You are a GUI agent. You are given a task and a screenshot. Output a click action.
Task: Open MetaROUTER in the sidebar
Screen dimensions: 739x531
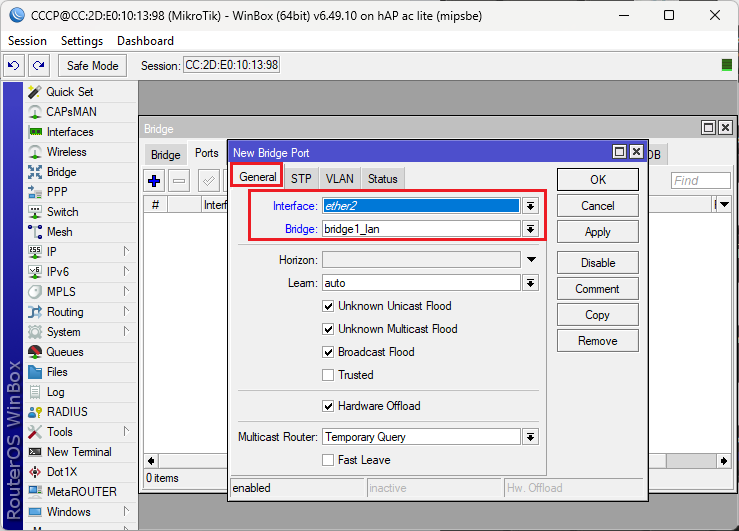pyautogui.click(x=81, y=492)
